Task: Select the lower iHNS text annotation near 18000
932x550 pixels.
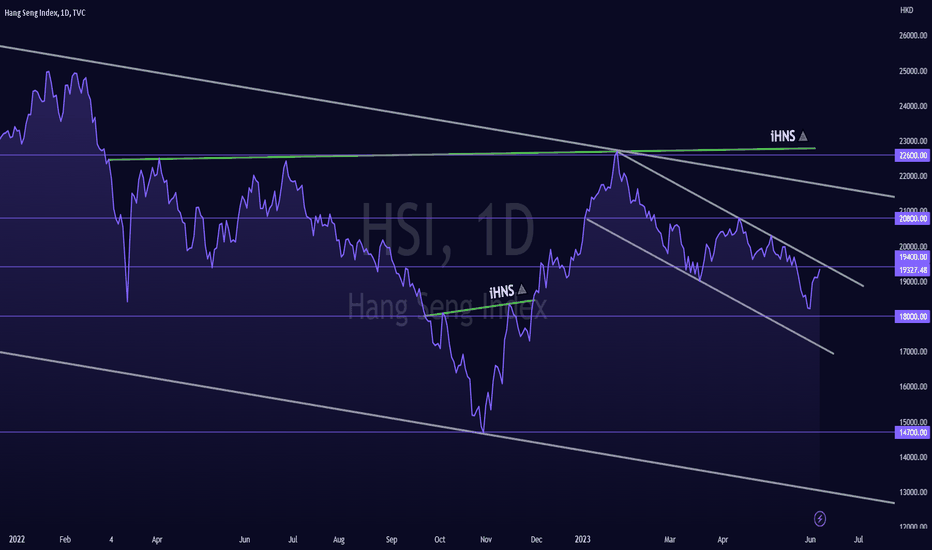Action: pos(502,291)
